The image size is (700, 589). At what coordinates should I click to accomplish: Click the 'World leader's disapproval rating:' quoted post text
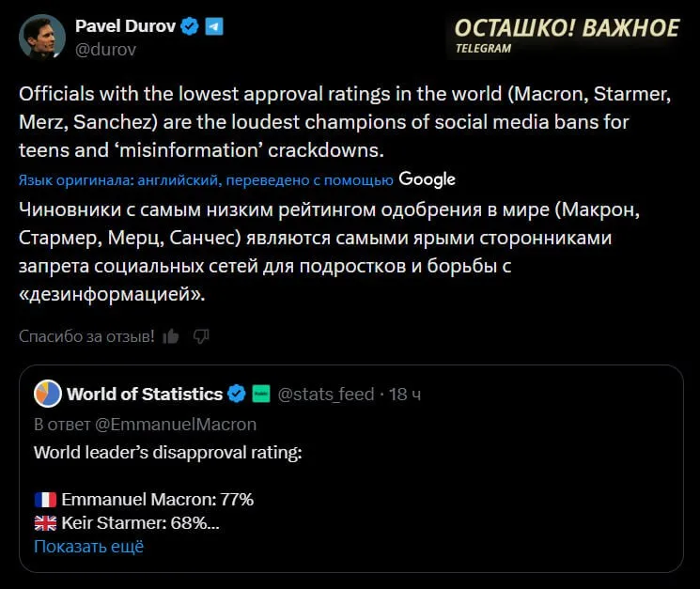coord(168,452)
